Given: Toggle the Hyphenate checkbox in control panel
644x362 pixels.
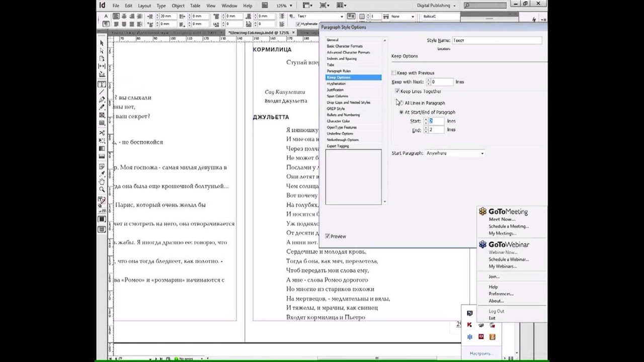Looking at the screenshot, I should tap(298, 24).
